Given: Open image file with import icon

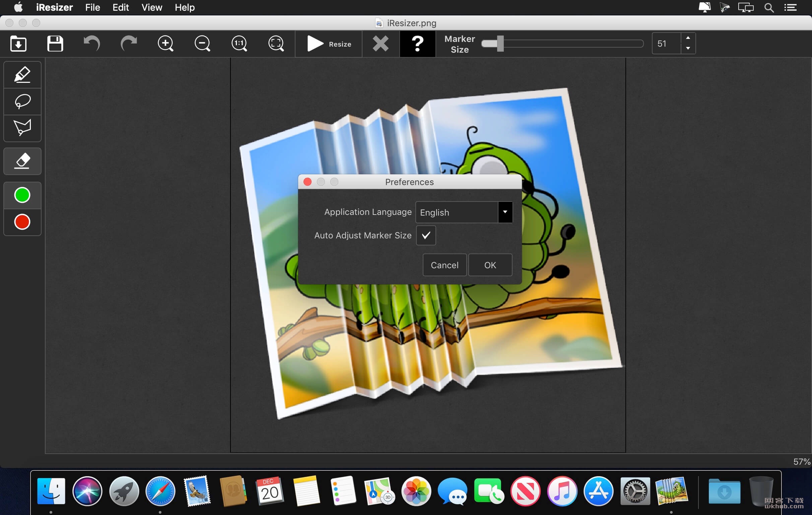Looking at the screenshot, I should 18,44.
